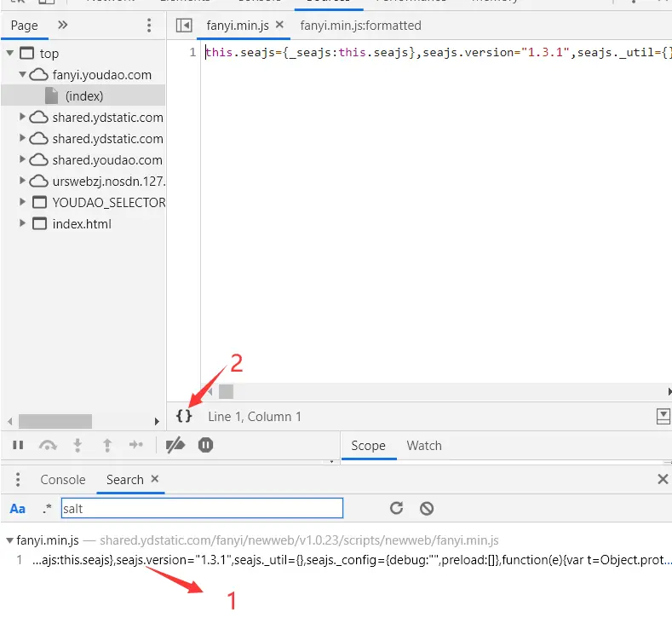Step over next function call
Screen dimensions: 672x635
coord(48,445)
